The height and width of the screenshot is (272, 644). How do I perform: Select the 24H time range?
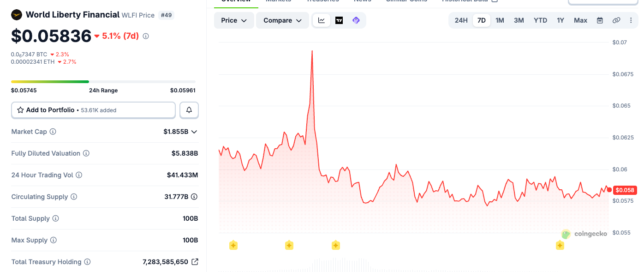(x=461, y=20)
